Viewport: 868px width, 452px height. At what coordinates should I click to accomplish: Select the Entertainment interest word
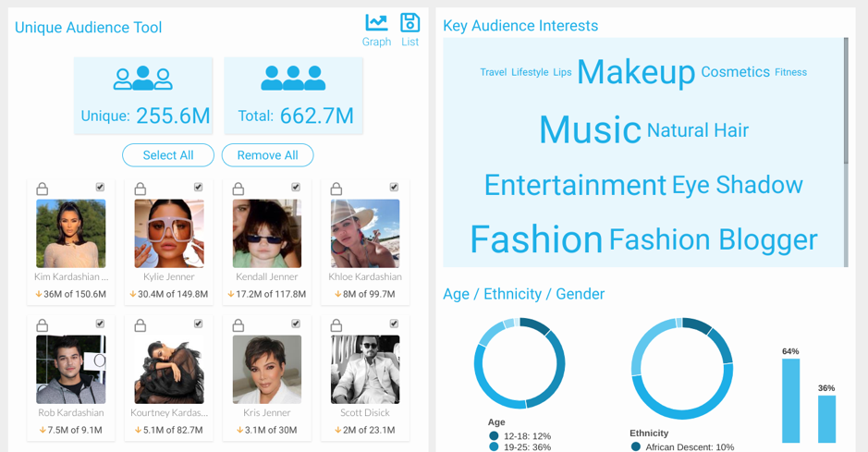[x=575, y=186]
